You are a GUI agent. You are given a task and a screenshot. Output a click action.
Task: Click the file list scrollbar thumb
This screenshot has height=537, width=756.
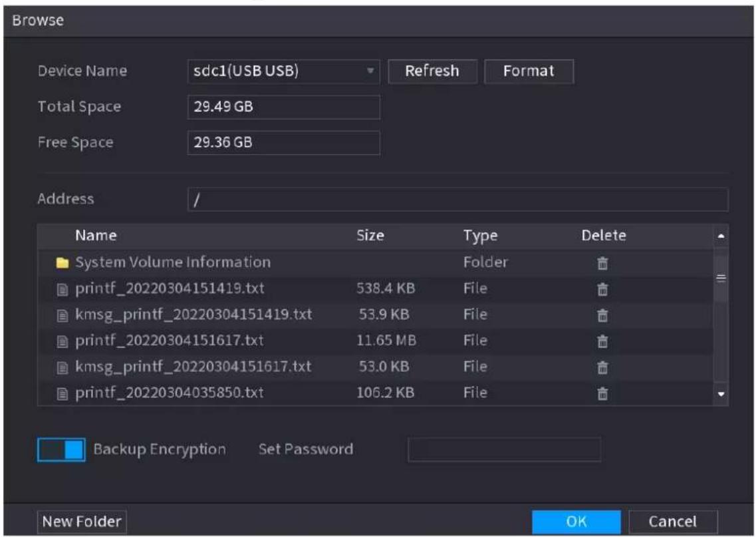pos(721,278)
